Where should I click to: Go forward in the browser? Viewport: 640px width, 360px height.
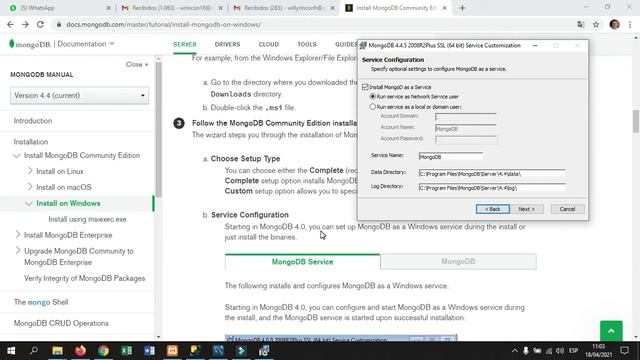click(25, 24)
